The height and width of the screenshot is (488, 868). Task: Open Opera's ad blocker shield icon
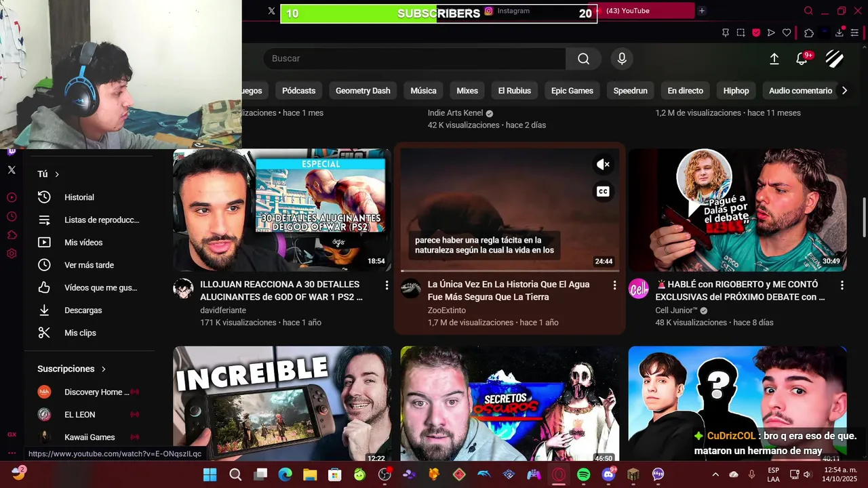756,33
